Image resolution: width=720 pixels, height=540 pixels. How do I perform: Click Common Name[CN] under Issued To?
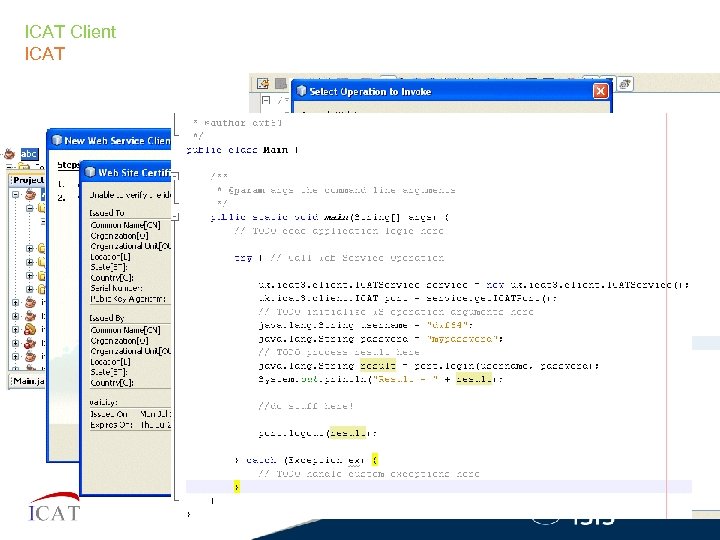coord(125,225)
